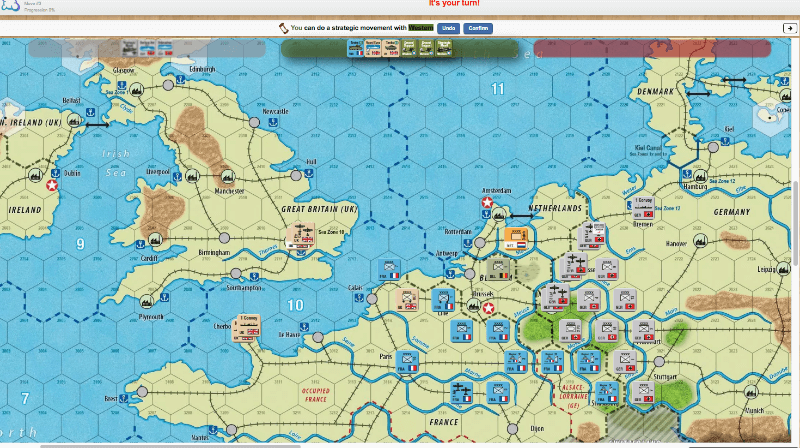Viewport: 800px width, 448px height.
Task: Select the British unit stack in London
Action: [x=300, y=237]
